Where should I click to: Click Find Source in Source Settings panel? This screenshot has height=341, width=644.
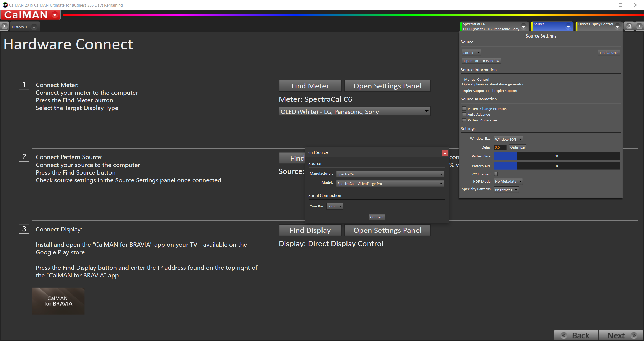point(609,53)
